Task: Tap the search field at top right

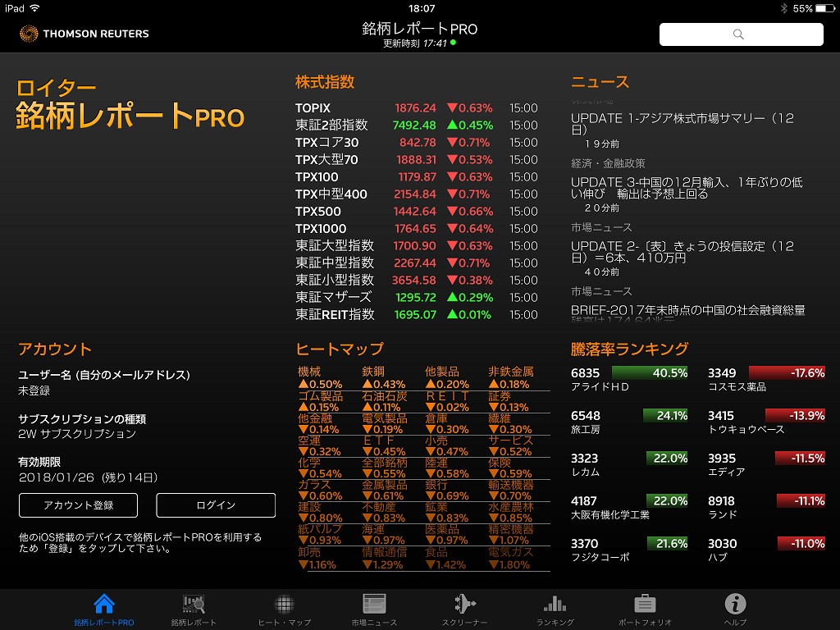Action: click(x=741, y=34)
